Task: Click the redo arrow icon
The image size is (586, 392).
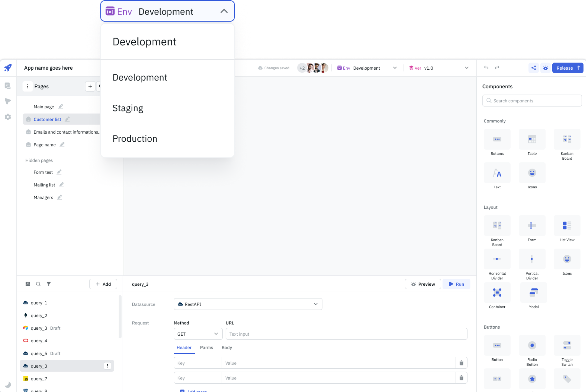Action: [497, 68]
